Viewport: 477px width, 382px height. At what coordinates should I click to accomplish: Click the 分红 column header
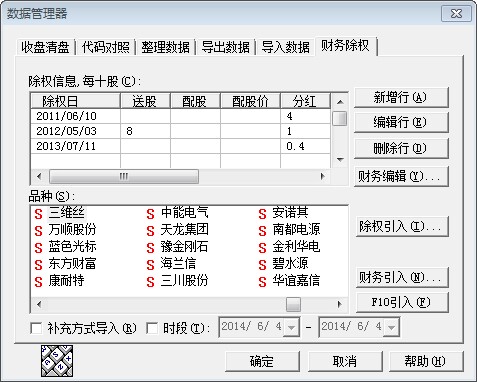tap(305, 101)
